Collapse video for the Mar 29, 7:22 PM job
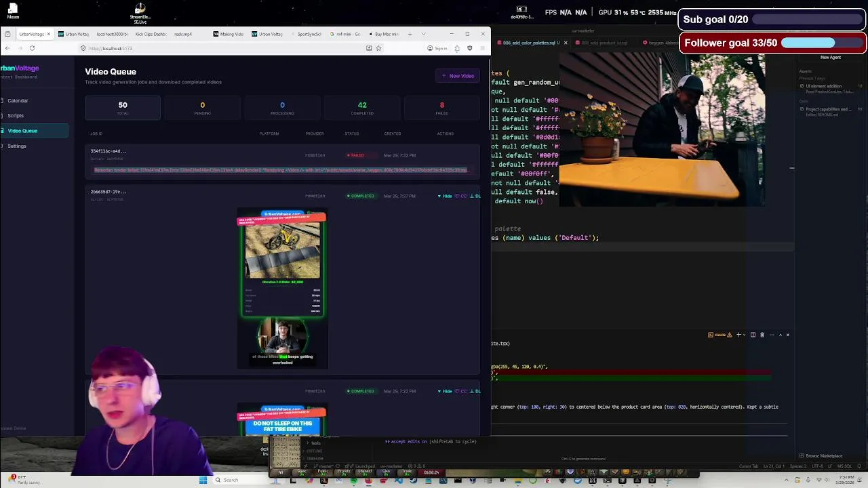868x488 pixels. click(x=445, y=391)
